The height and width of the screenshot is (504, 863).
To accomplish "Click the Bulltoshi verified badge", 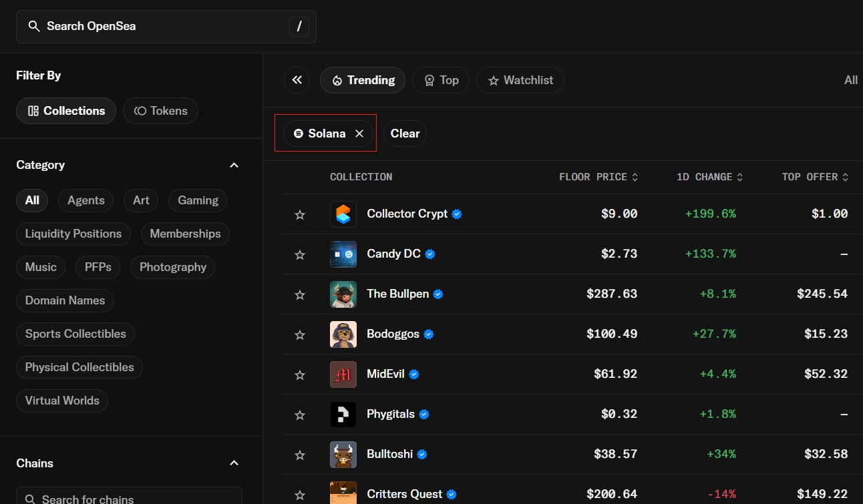I will [422, 455].
